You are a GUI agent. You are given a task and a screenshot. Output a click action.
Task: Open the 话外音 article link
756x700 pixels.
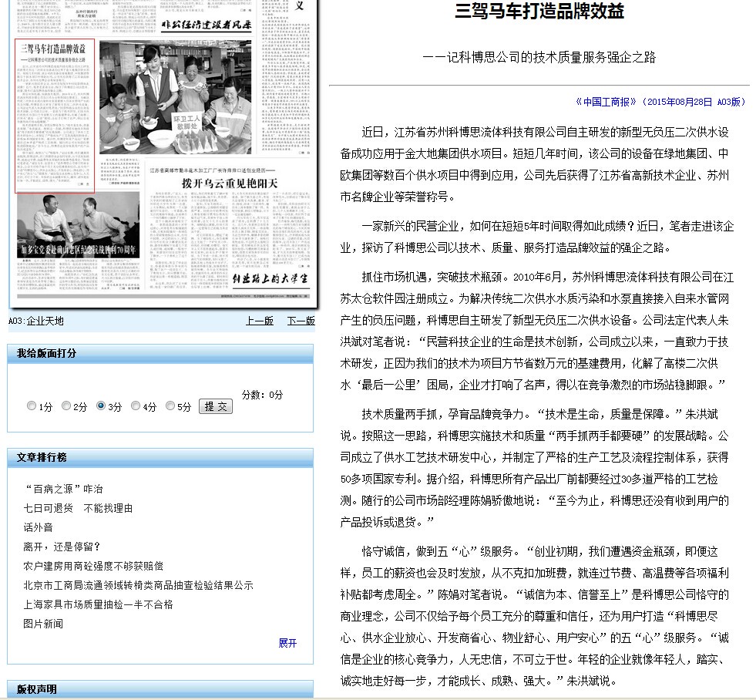pyautogui.click(x=39, y=527)
